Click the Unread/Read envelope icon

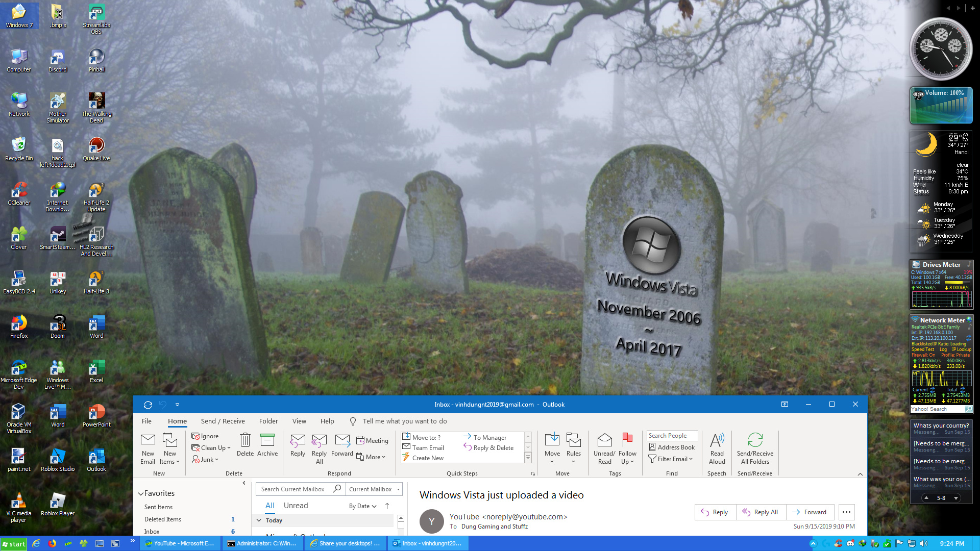coord(605,440)
